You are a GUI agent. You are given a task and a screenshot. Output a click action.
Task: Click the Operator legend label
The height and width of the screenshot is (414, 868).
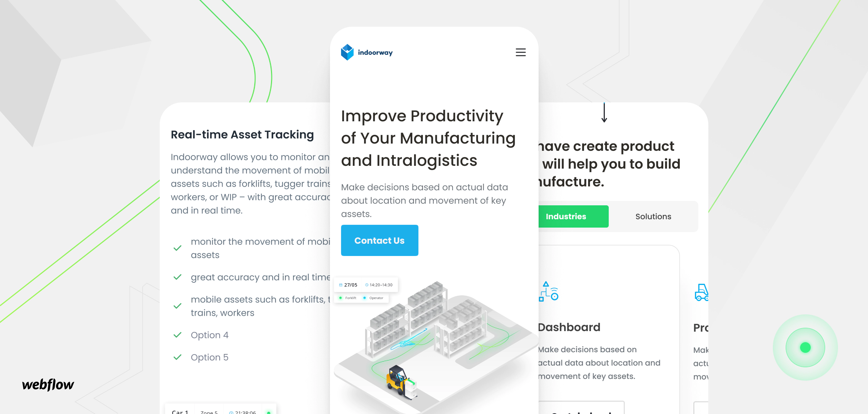376,298
